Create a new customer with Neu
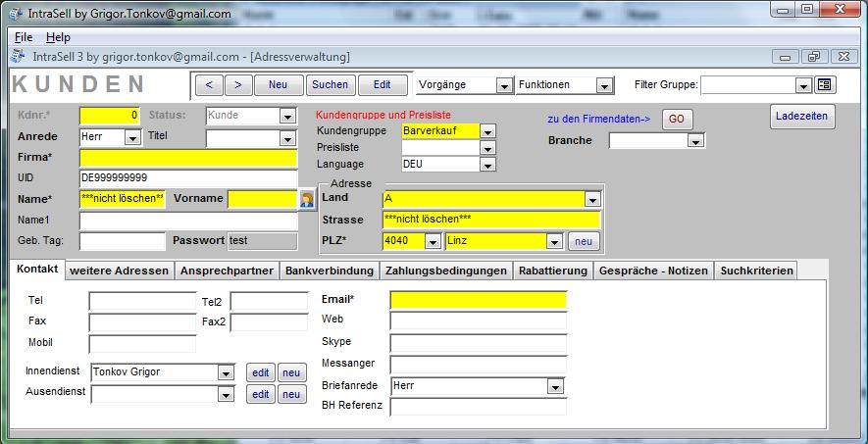Viewport: 868px width, 444px height. 279,84
